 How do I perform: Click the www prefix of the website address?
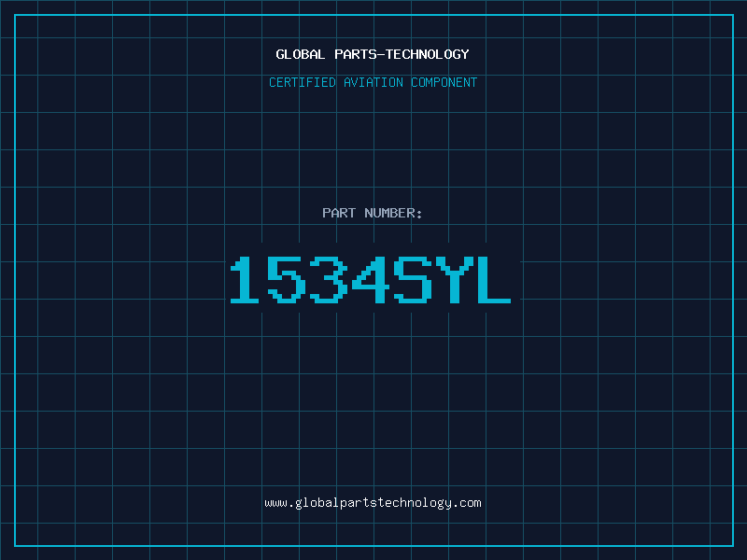point(275,504)
